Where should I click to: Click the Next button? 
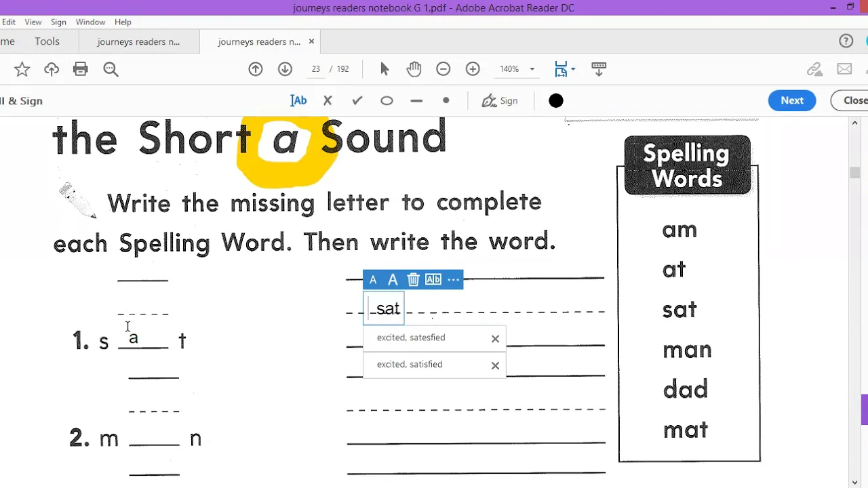[792, 100]
